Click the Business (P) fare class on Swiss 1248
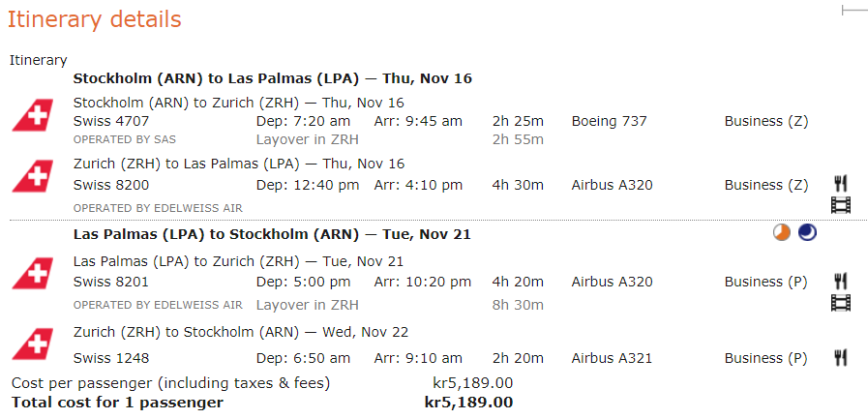This screenshot has width=868, height=419. coord(765,358)
